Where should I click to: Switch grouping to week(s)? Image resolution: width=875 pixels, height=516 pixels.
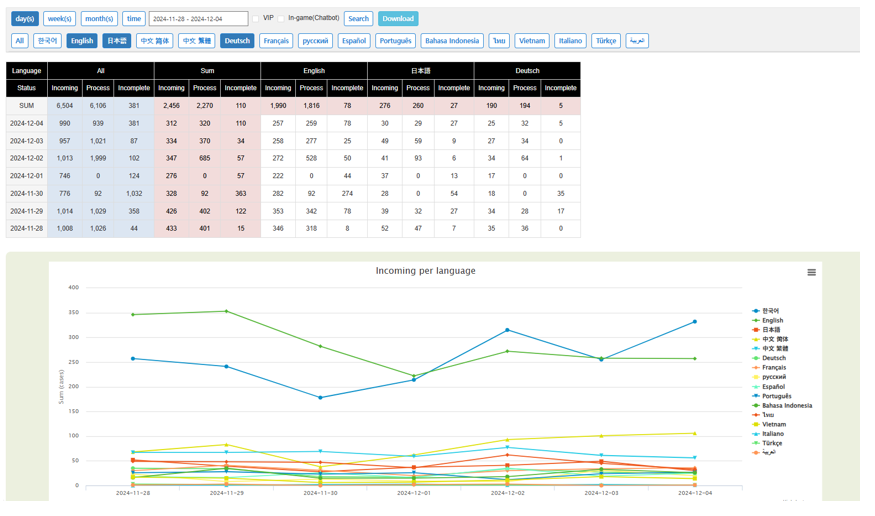(59, 18)
